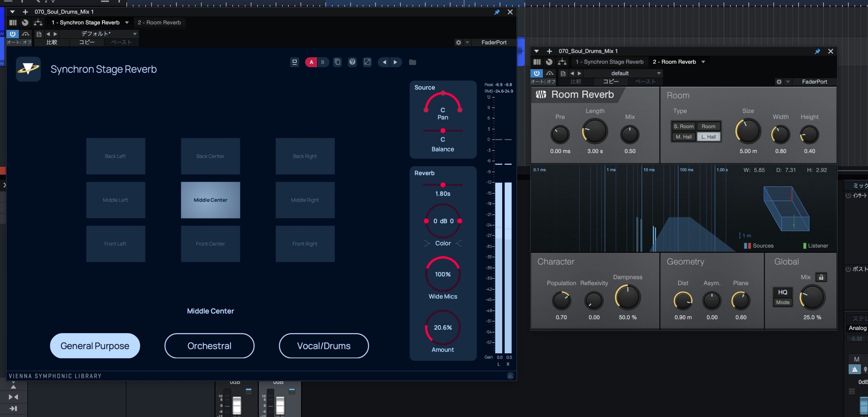This screenshot has height=417, width=868.
Task: Open dropdown arrow next to Synchron gear
Action: [467, 42]
